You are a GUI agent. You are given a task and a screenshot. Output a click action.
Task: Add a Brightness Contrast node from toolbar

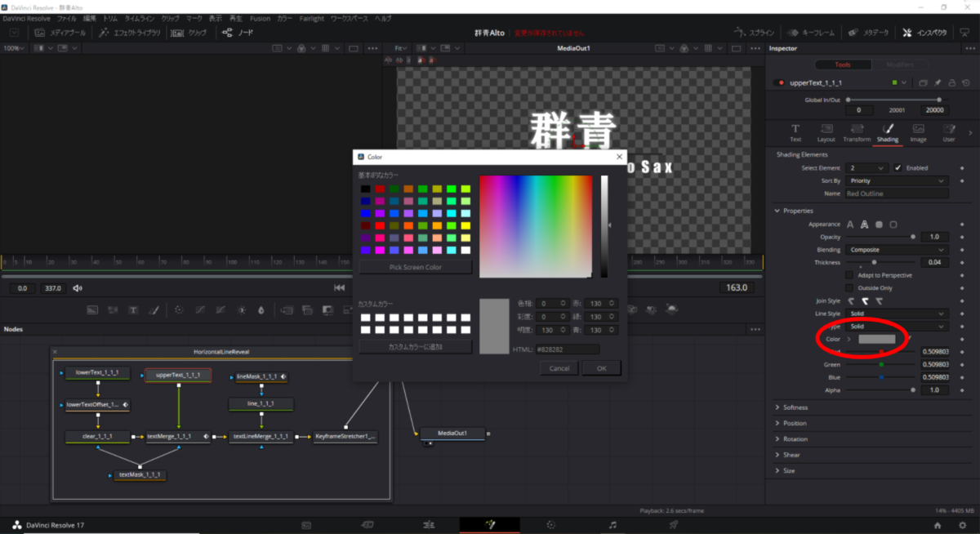(241, 310)
